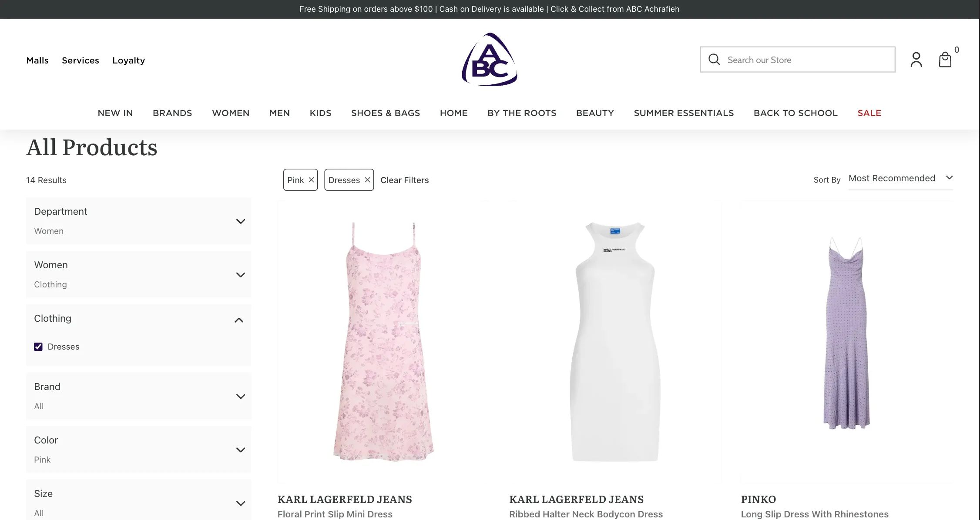The height and width of the screenshot is (520, 980).
Task: Open the Sort By Most Recommended dropdown
Action: tap(900, 178)
